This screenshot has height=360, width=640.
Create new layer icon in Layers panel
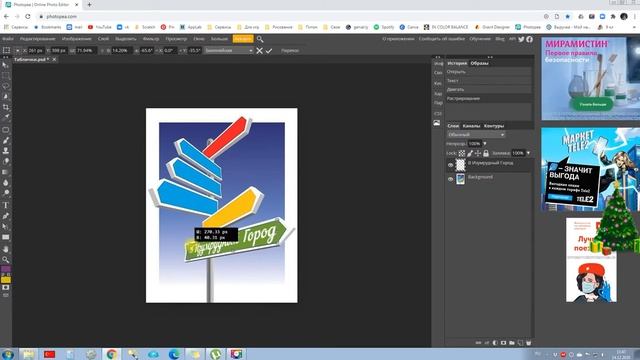pos(520,343)
